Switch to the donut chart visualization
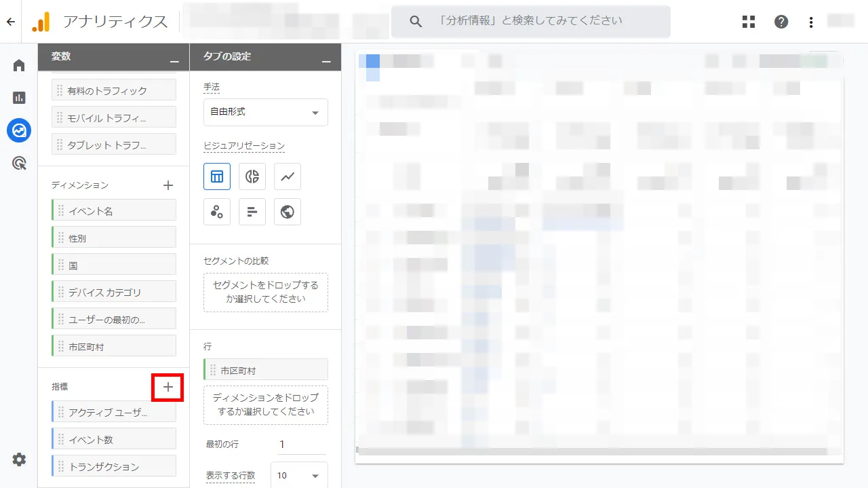868x488 pixels. point(252,176)
